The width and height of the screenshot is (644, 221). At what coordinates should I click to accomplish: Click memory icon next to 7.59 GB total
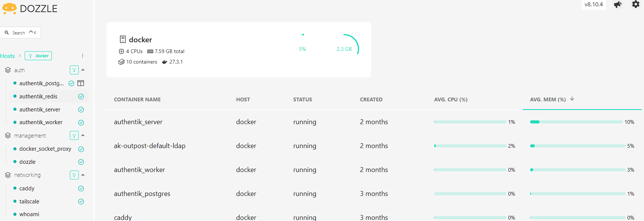coord(150,51)
